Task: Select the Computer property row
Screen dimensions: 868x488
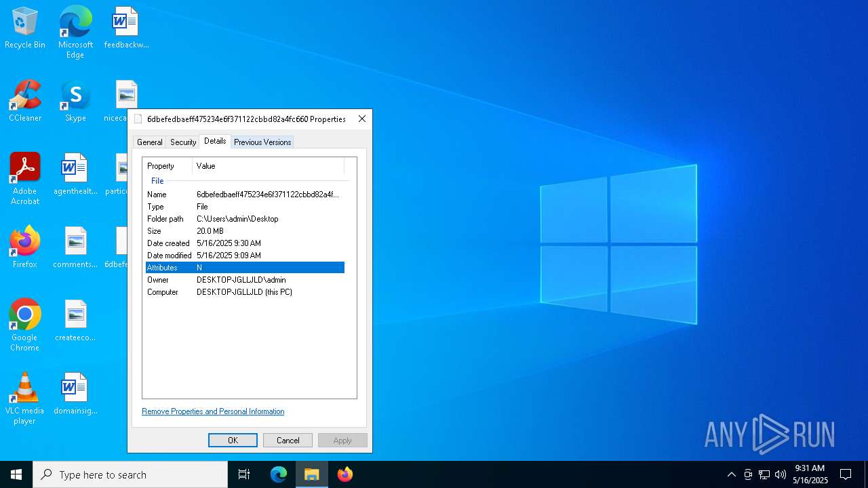Action: point(245,292)
